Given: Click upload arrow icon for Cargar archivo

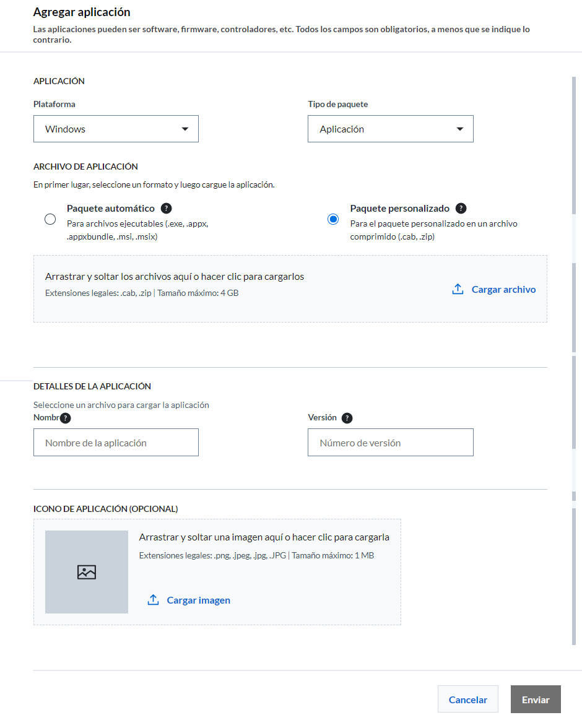Looking at the screenshot, I should tap(458, 289).
